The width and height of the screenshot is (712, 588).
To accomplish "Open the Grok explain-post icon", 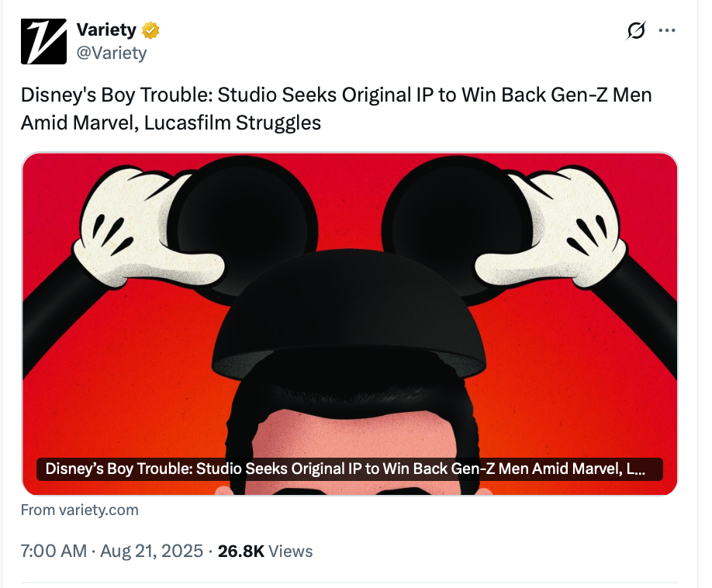I will (636, 30).
